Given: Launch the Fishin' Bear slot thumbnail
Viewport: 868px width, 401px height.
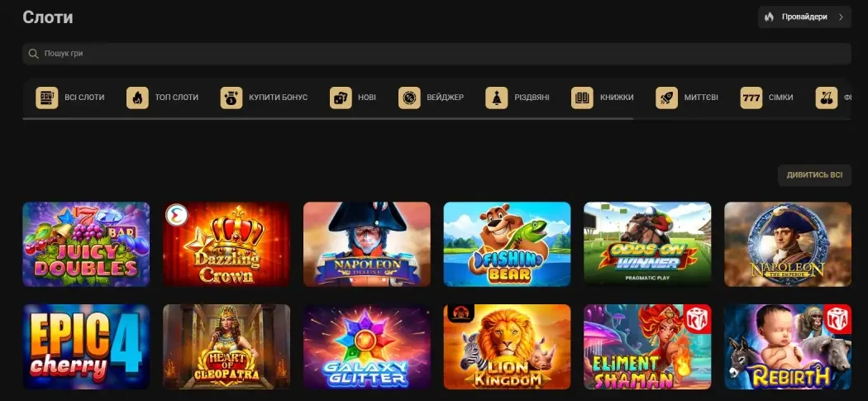Looking at the screenshot, I should 507,244.
